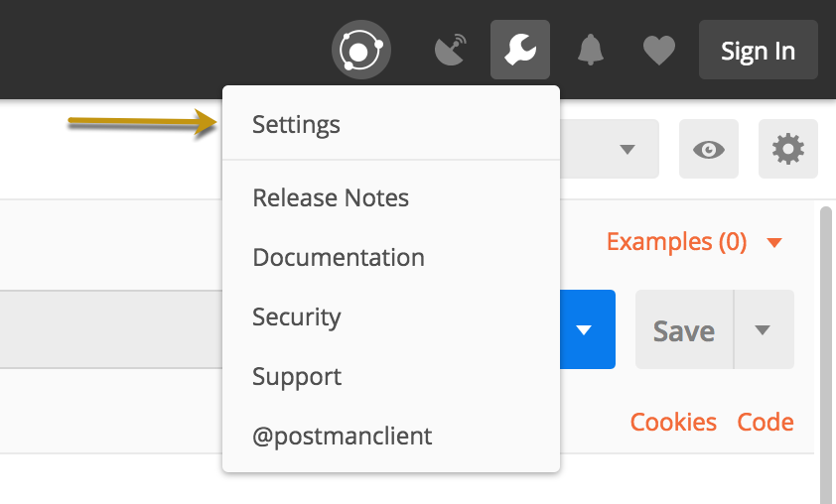
Task: Open the Cookies link
Action: click(x=673, y=422)
